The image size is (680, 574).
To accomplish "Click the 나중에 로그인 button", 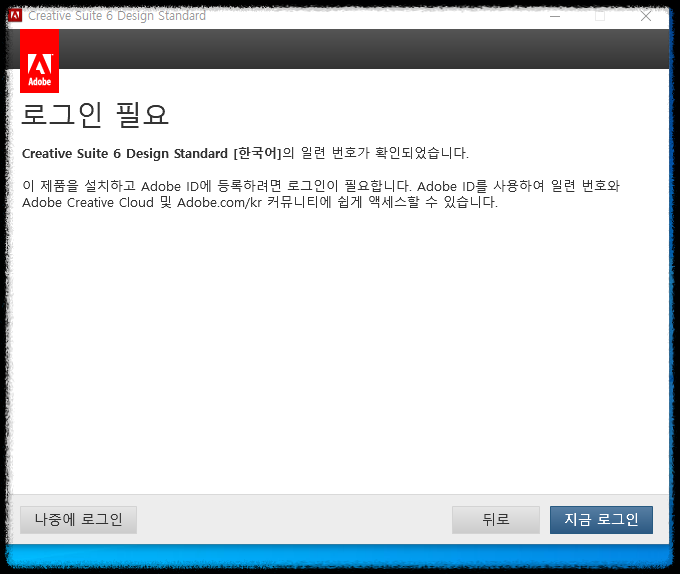I will (78, 519).
